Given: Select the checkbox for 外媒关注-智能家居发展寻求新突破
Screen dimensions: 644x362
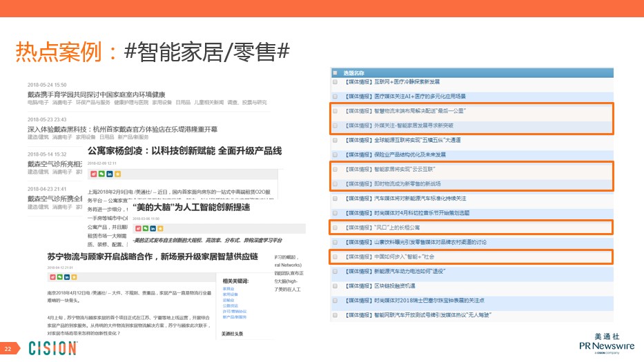Looking at the screenshot, I should [x=335, y=125].
